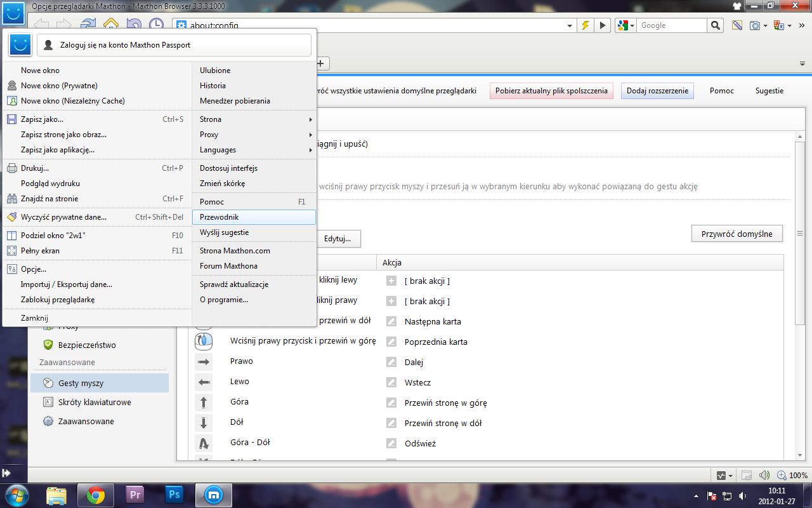The width and height of the screenshot is (812, 508).
Task: Click the Snap camera screenshot icon
Action: tap(755, 25)
